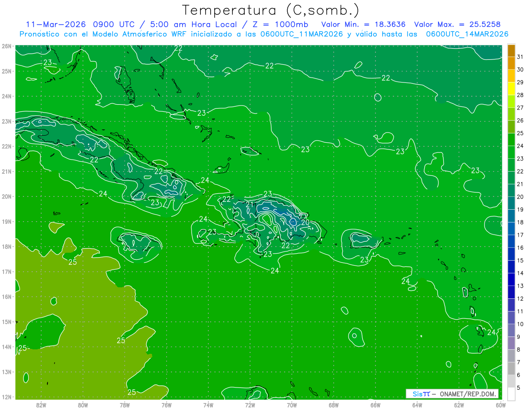
Task: Click the 62W longitude axis label
Action: click(x=459, y=404)
